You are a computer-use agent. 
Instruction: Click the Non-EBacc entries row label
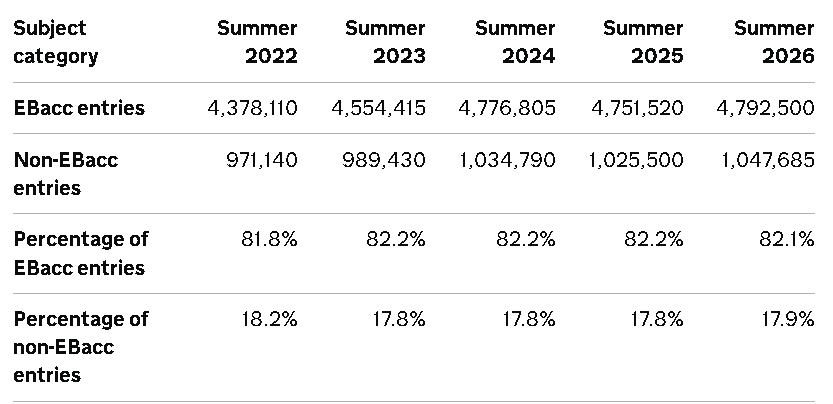tap(66, 174)
